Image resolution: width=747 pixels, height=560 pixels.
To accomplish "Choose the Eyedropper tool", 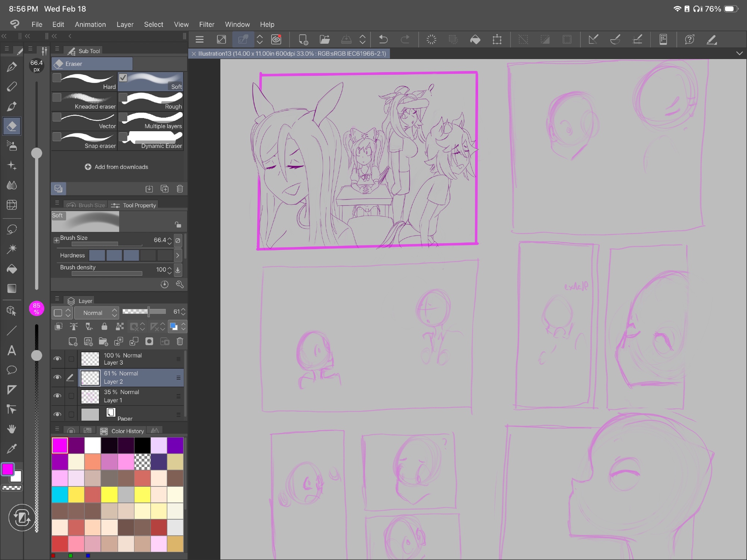I will click(12, 449).
